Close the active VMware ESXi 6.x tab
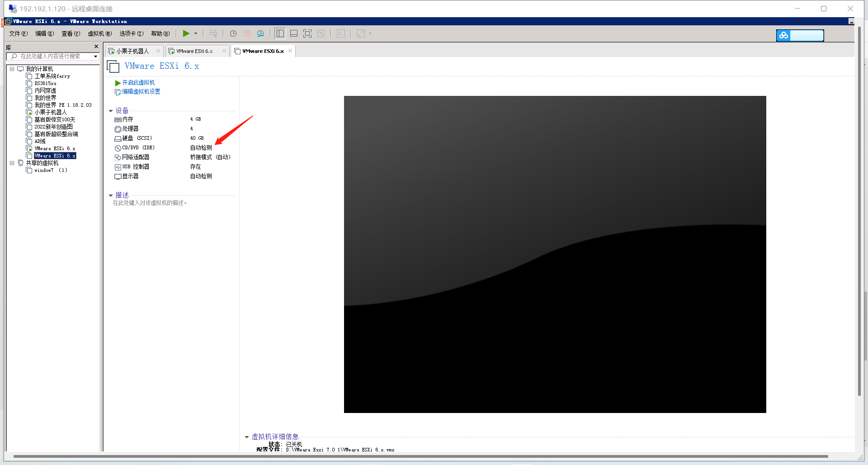 point(290,51)
